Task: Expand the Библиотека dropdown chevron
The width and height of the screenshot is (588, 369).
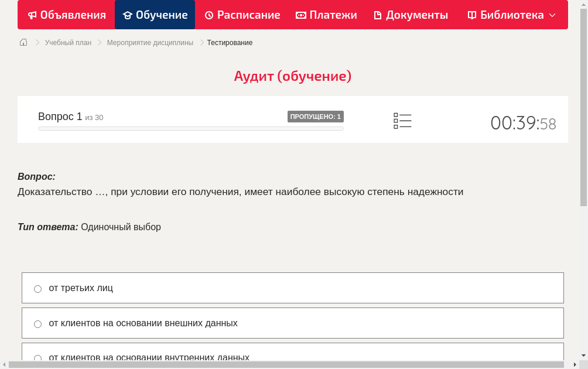Action: click(551, 15)
